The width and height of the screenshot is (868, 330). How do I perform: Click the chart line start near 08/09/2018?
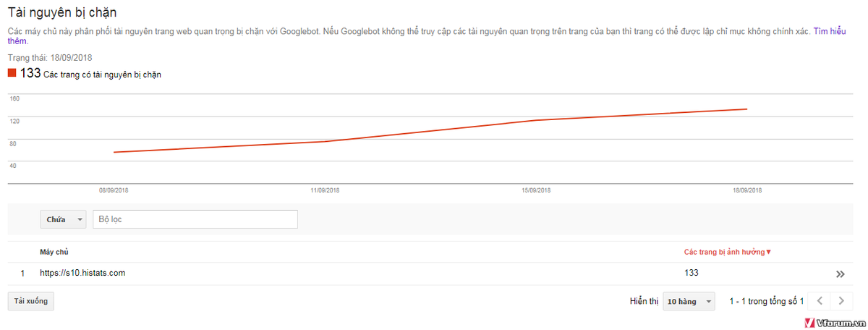(114, 152)
